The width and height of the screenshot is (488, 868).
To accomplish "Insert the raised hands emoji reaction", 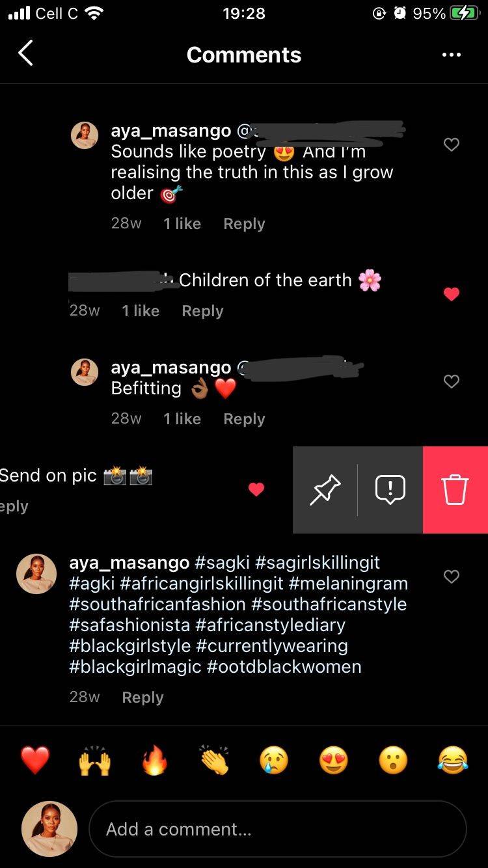I will pyautogui.click(x=95, y=760).
